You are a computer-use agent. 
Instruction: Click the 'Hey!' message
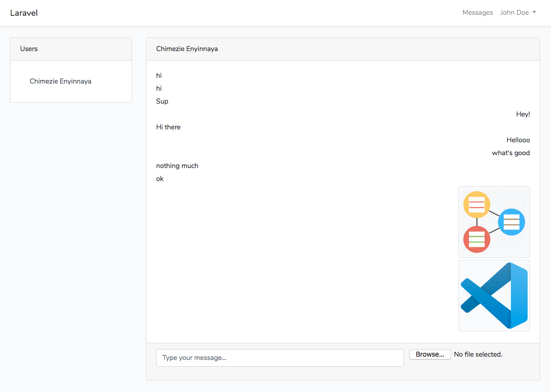(x=523, y=114)
